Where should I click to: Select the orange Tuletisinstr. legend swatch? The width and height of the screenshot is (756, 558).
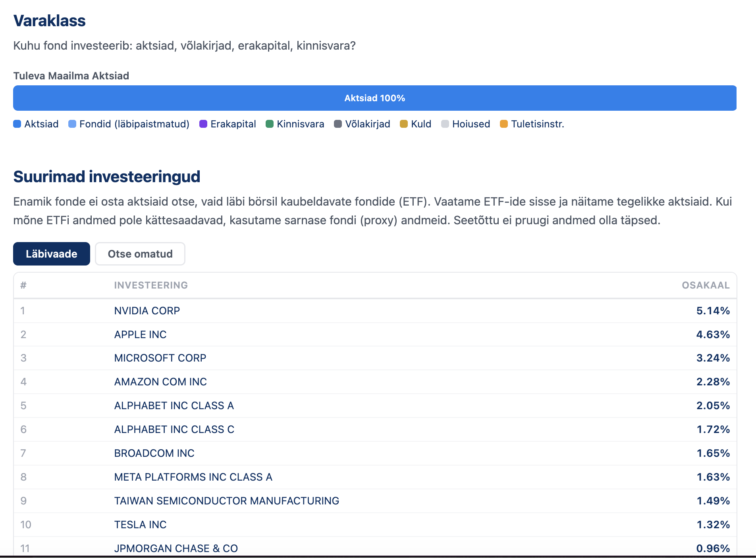[x=504, y=124]
